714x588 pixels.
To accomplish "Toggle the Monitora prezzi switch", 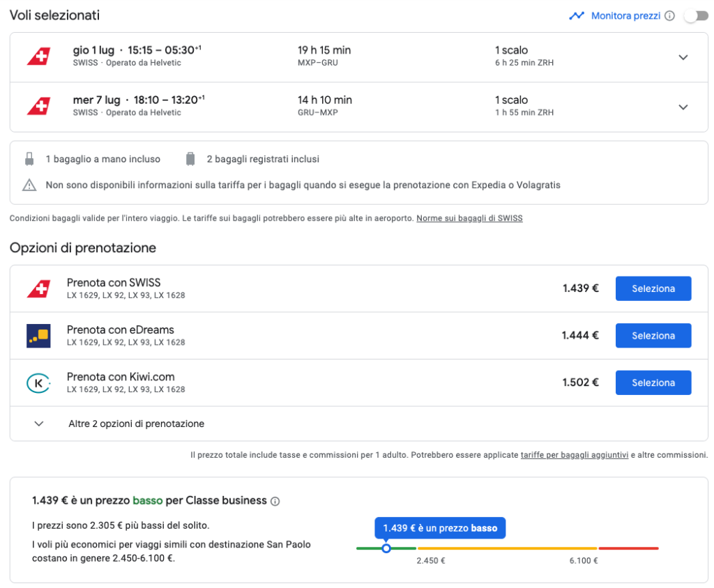I will tap(697, 16).
